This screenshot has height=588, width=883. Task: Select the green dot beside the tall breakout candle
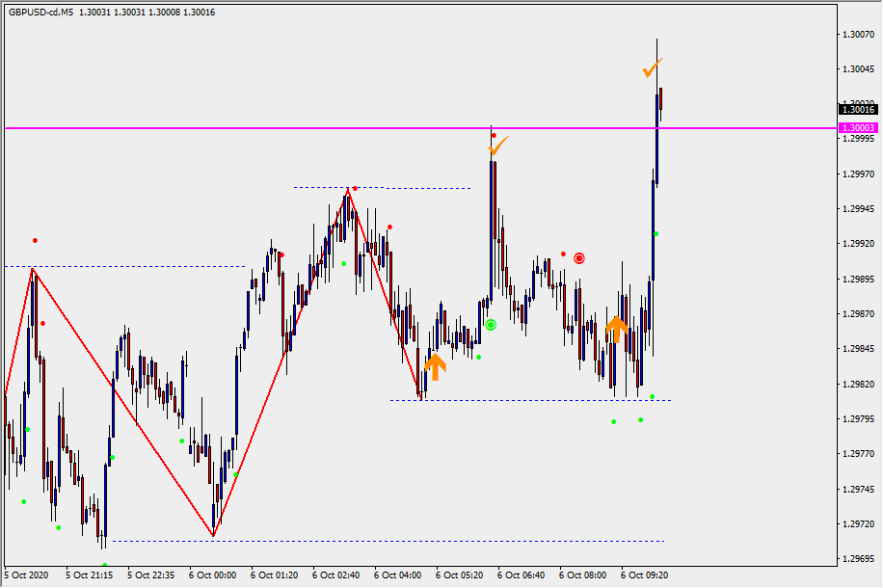click(656, 233)
